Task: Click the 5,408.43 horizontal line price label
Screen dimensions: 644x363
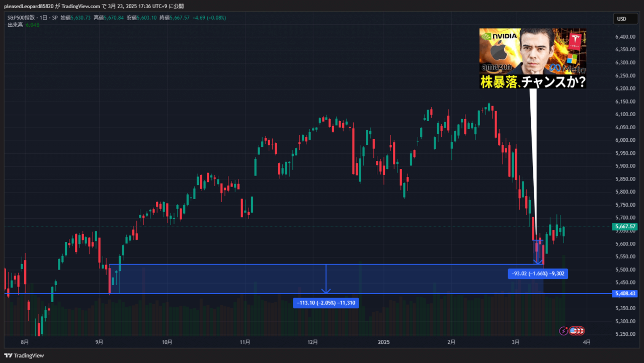Action: coord(625,294)
